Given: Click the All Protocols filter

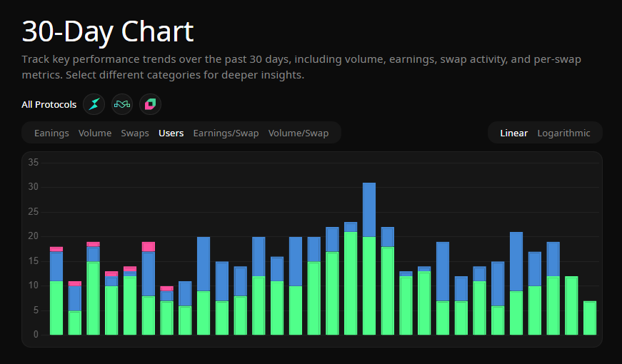Looking at the screenshot, I should click(49, 105).
